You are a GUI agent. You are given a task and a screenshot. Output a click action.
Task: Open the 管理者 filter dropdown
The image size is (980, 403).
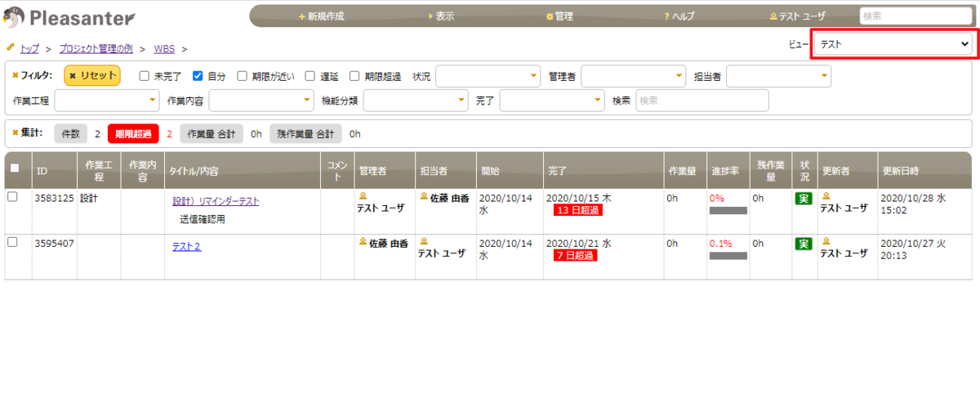point(633,76)
